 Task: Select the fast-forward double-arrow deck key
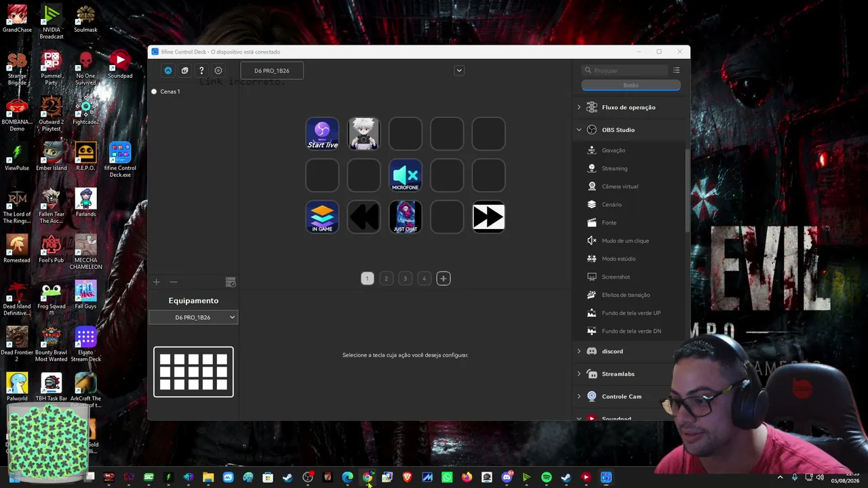(x=488, y=217)
